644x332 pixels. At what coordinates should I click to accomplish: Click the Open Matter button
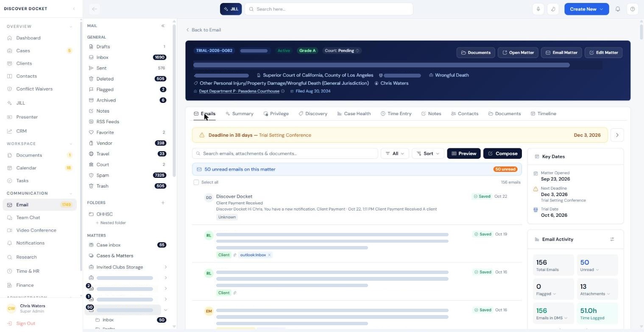(518, 53)
